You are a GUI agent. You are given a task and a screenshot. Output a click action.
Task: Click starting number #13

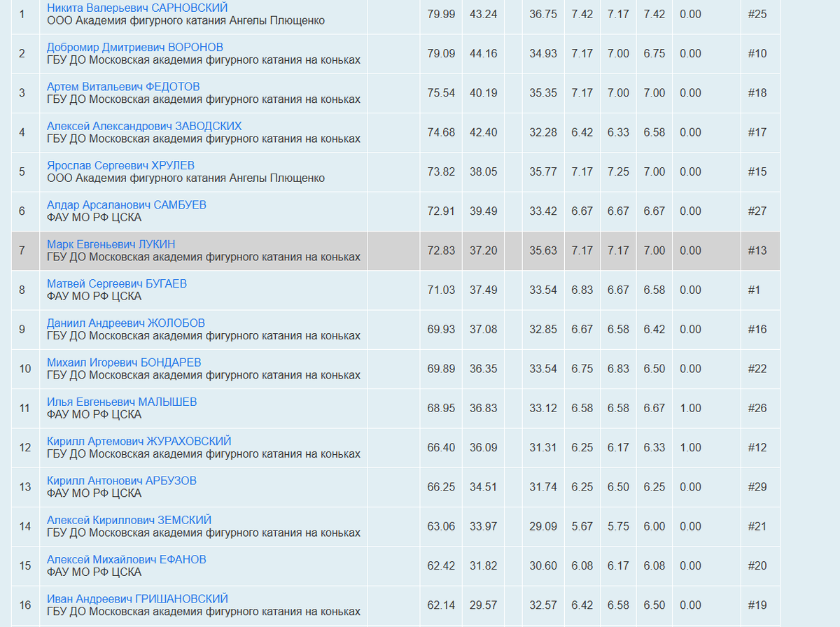757,251
